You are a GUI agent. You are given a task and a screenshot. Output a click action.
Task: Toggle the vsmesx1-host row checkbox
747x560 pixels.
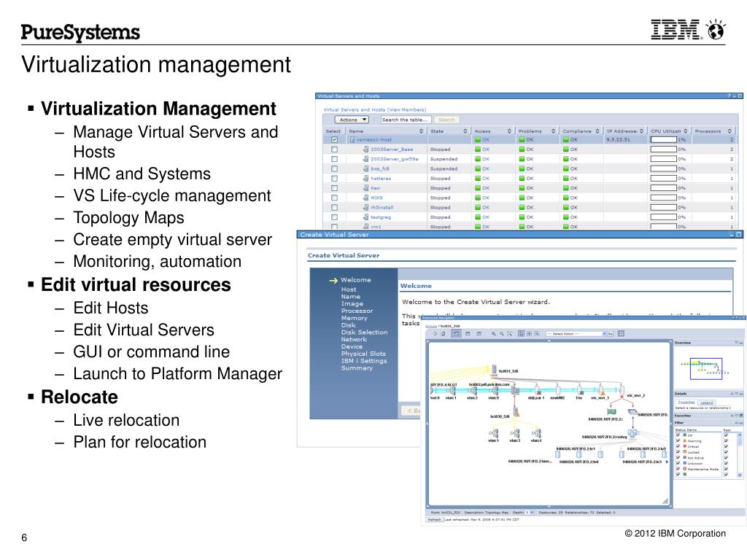[334, 139]
